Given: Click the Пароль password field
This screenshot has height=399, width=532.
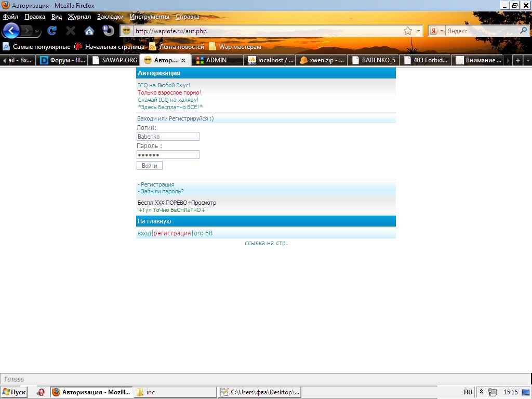Looking at the screenshot, I should 168,155.
